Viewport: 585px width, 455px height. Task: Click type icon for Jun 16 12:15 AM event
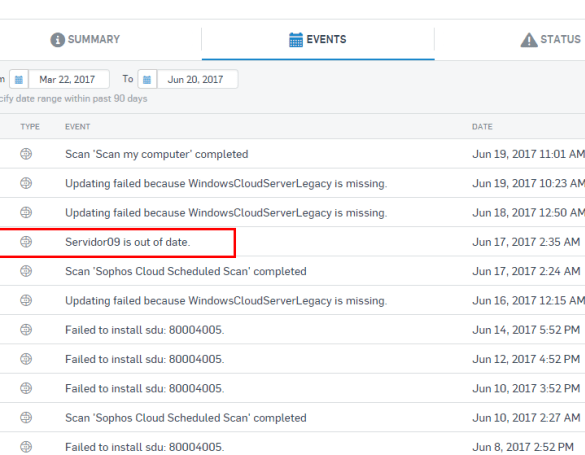click(x=26, y=300)
